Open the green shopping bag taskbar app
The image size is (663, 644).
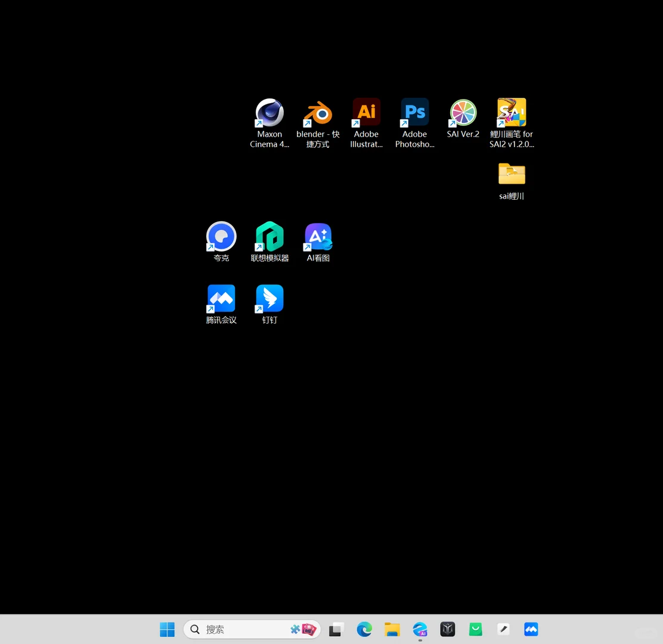pyautogui.click(x=475, y=629)
